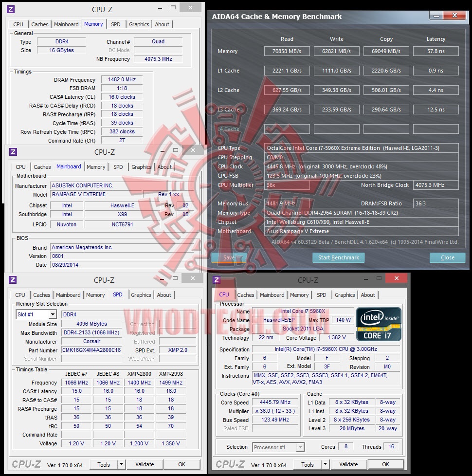Click the Memory Read 70858 MB/s field
Screen dimensions: 472x476
pyautogui.click(x=287, y=51)
